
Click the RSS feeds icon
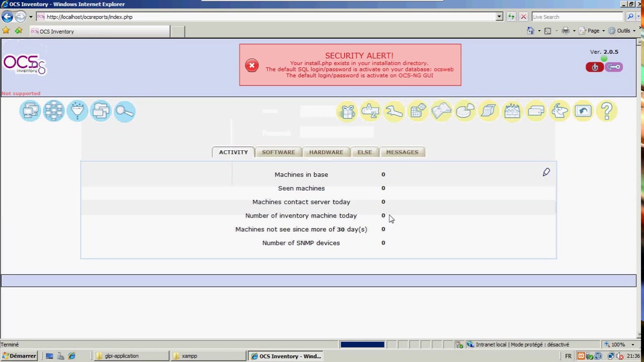coord(548,31)
